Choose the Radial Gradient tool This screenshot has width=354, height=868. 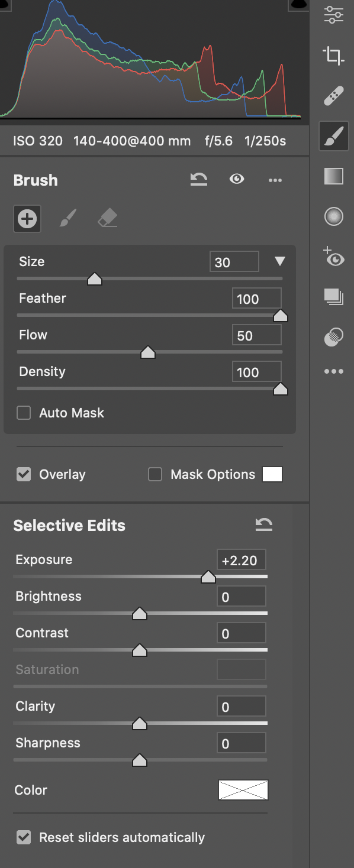[333, 216]
